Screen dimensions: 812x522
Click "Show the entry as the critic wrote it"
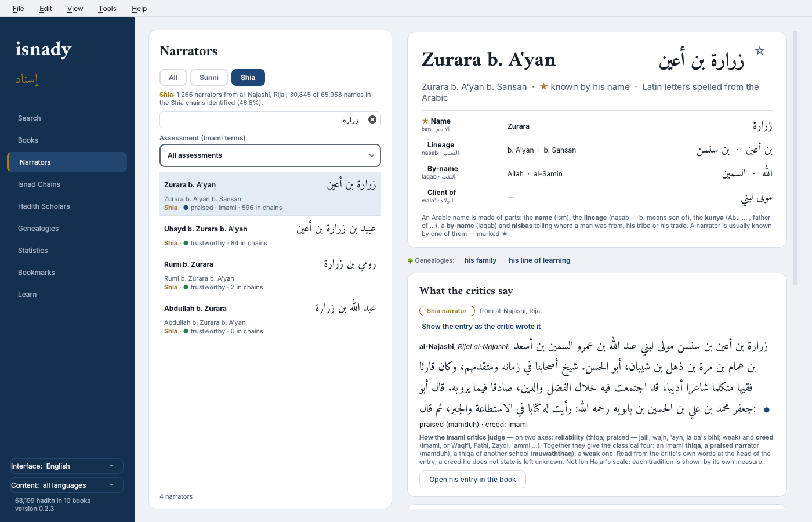481,327
